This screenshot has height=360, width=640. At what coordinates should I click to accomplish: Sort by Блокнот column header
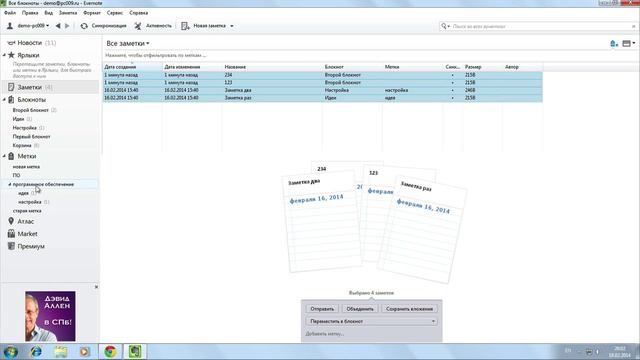click(334, 67)
